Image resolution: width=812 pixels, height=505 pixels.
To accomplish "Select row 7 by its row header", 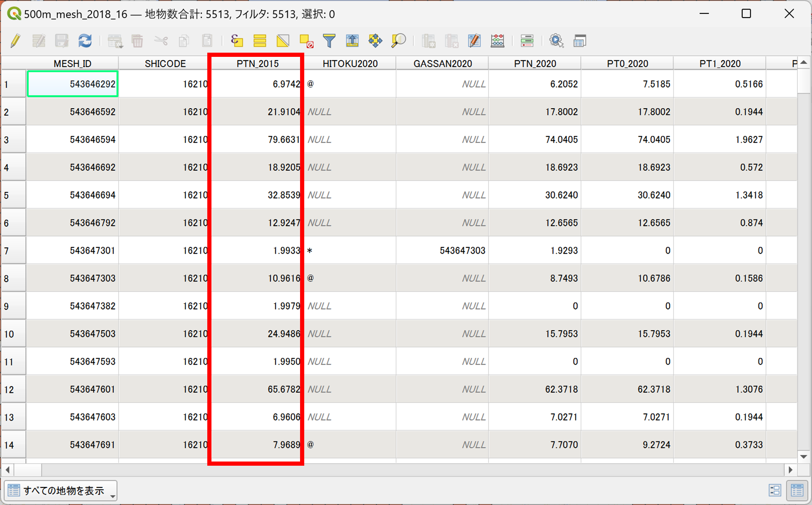I will click(13, 251).
